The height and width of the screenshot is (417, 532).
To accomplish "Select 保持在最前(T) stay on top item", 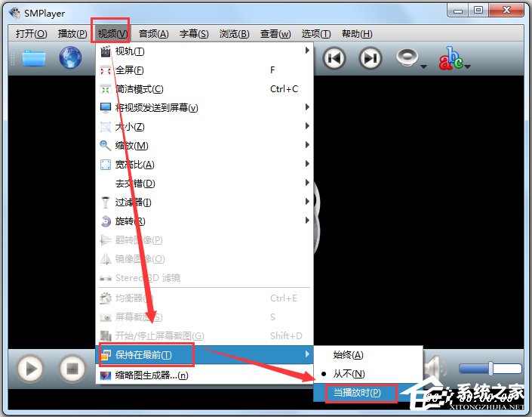I will [204, 355].
